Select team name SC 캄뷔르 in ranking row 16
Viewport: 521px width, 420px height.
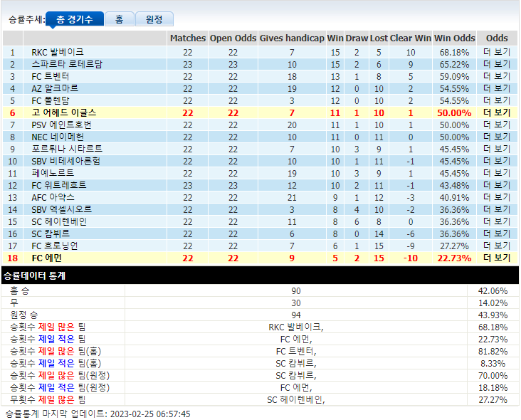click(x=51, y=233)
